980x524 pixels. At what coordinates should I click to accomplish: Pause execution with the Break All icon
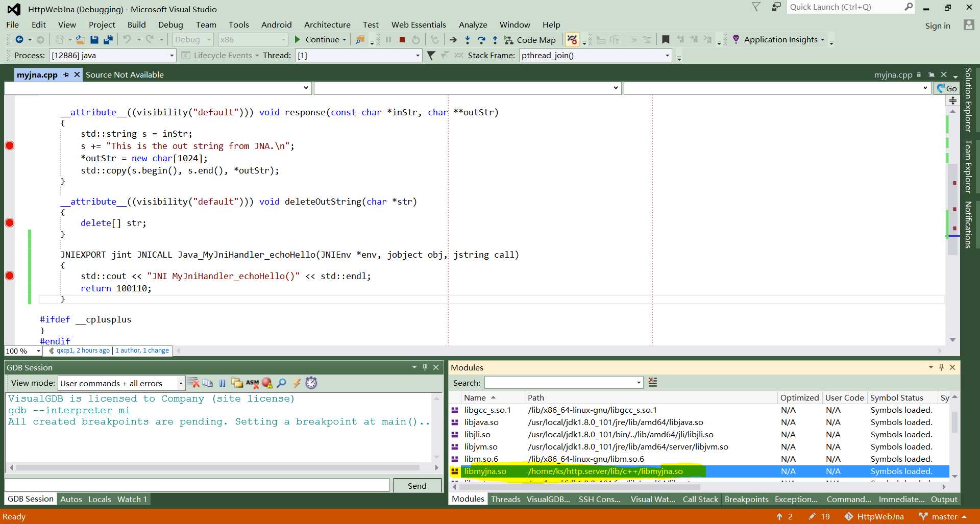[x=388, y=39]
